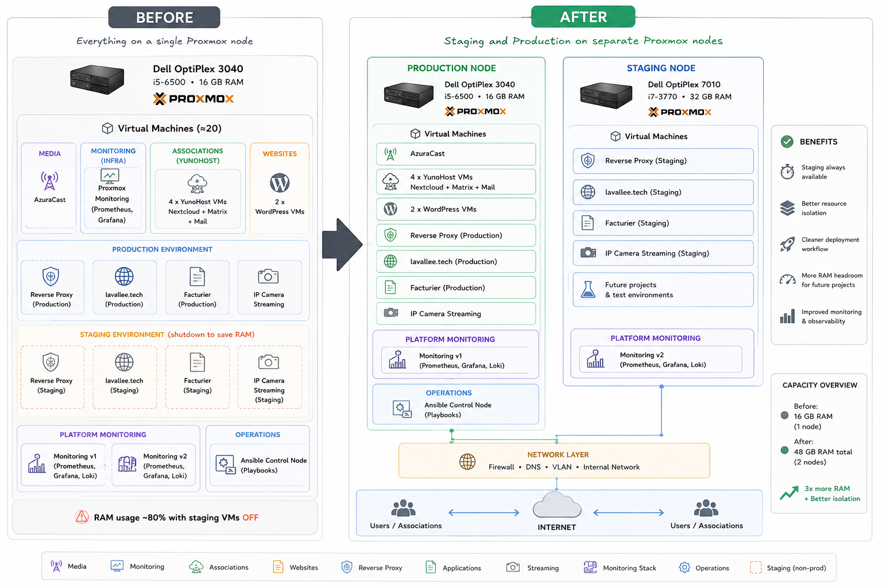The width and height of the screenshot is (882, 588).
Task: Select the lavallee.tech (Production) globe icon in BEFORE
Action: pos(124,277)
